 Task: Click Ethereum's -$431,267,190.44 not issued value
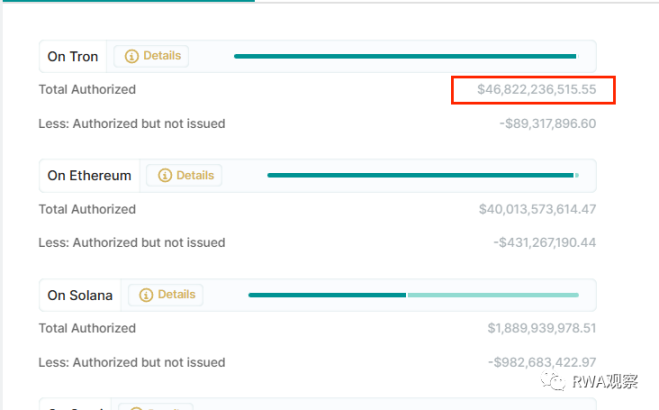tap(544, 243)
